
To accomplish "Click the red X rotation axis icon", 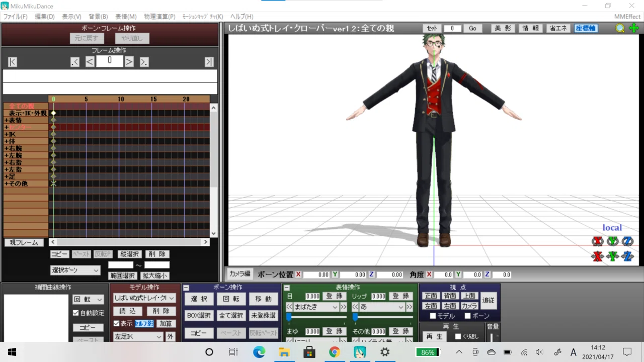I will point(597,241).
